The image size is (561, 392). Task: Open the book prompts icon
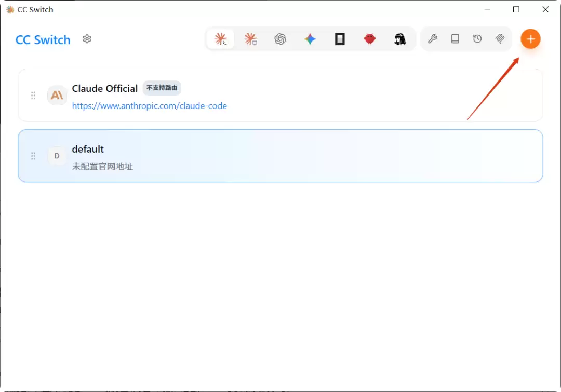455,38
